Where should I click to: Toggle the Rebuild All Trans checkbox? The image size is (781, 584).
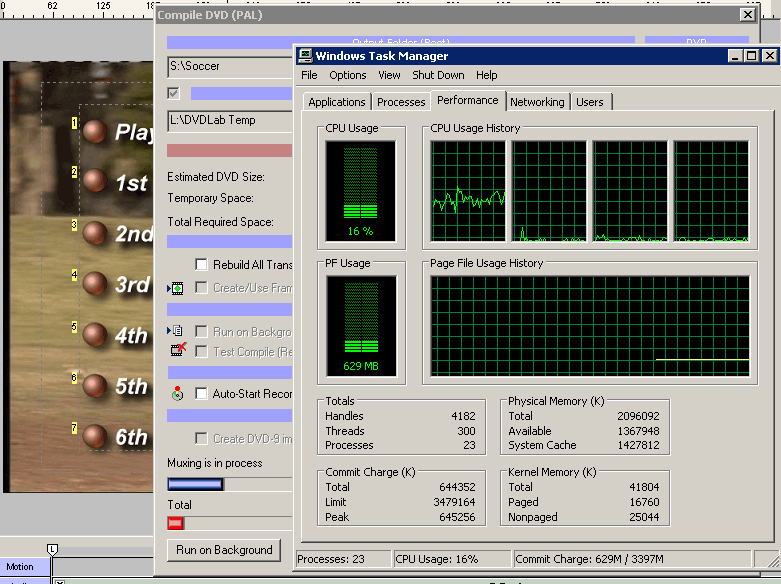coord(201,264)
